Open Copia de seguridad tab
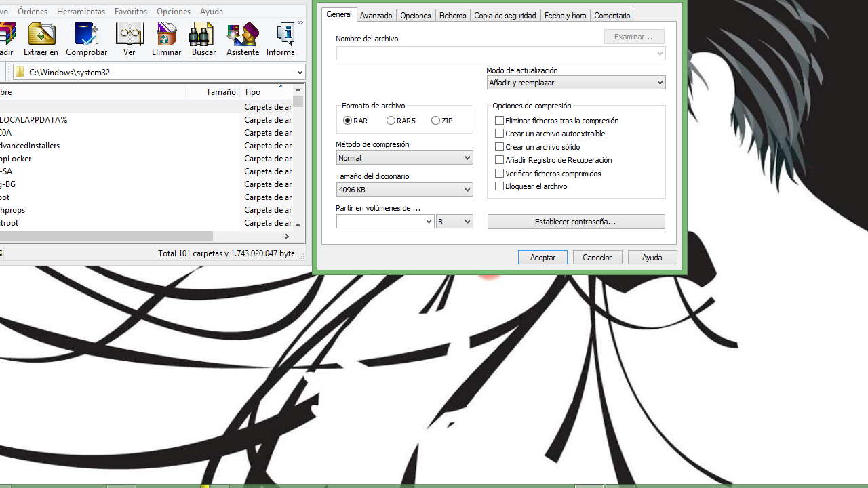The height and width of the screenshot is (488, 868). click(x=505, y=16)
